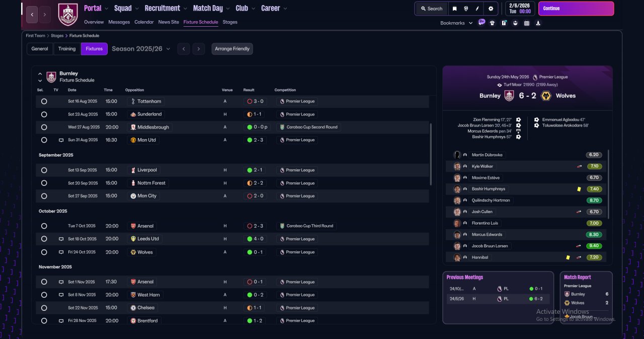Open the Messages sub-tab

(x=119, y=22)
